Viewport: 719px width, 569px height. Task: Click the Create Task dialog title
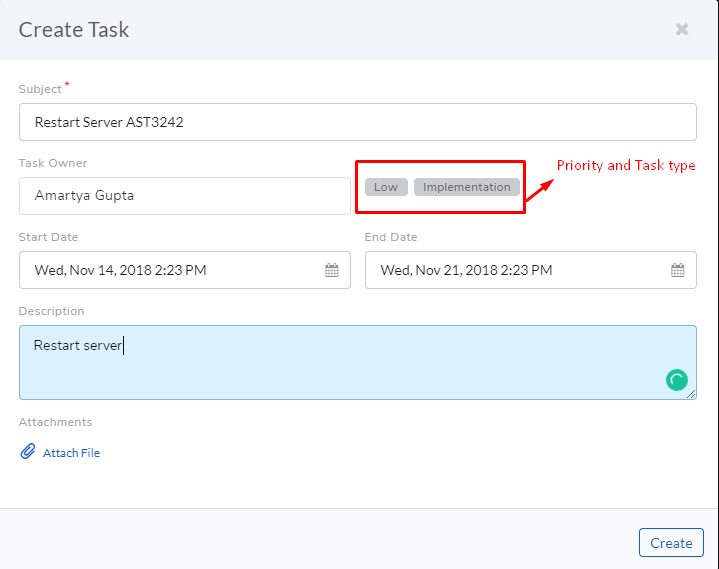pyautogui.click(x=74, y=30)
